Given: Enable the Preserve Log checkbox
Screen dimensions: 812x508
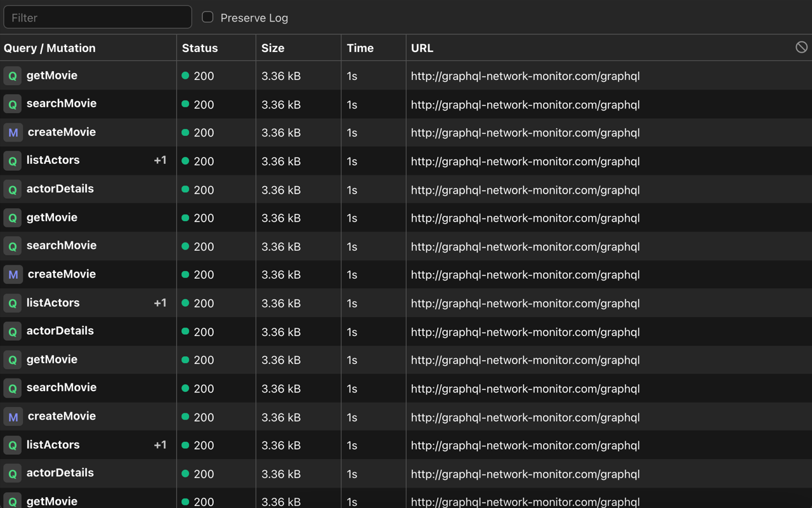Looking at the screenshot, I should point(206,17).
